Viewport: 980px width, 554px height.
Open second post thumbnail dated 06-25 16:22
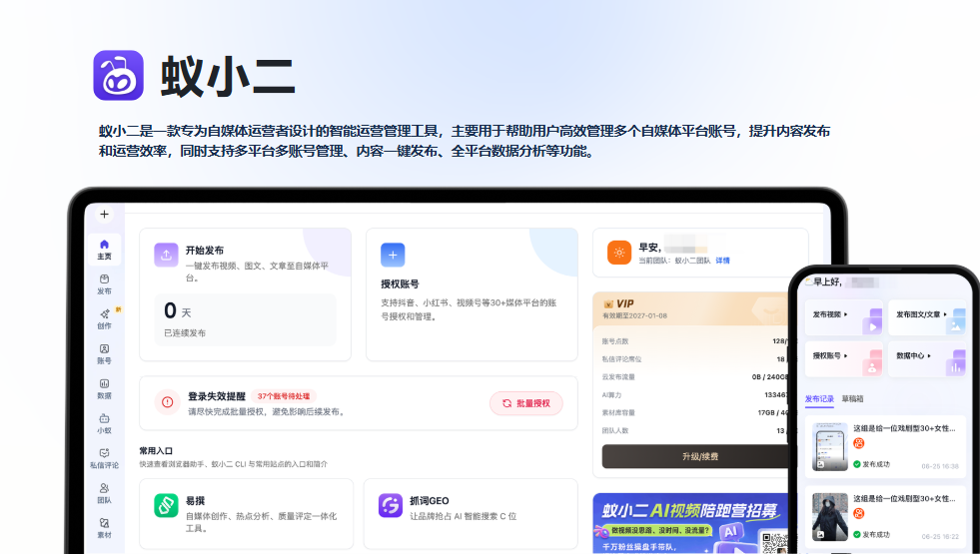click(829, 516)
